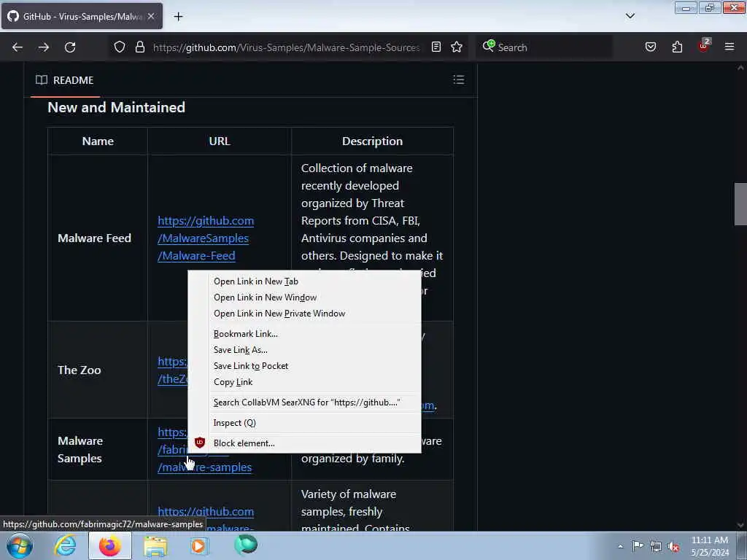
Task: Click the scrollbar up arrow
Action: point(740,68)
